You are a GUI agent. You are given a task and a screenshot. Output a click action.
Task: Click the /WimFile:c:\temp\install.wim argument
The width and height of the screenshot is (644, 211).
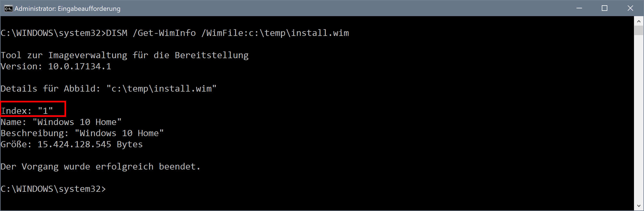click(275, 33)
